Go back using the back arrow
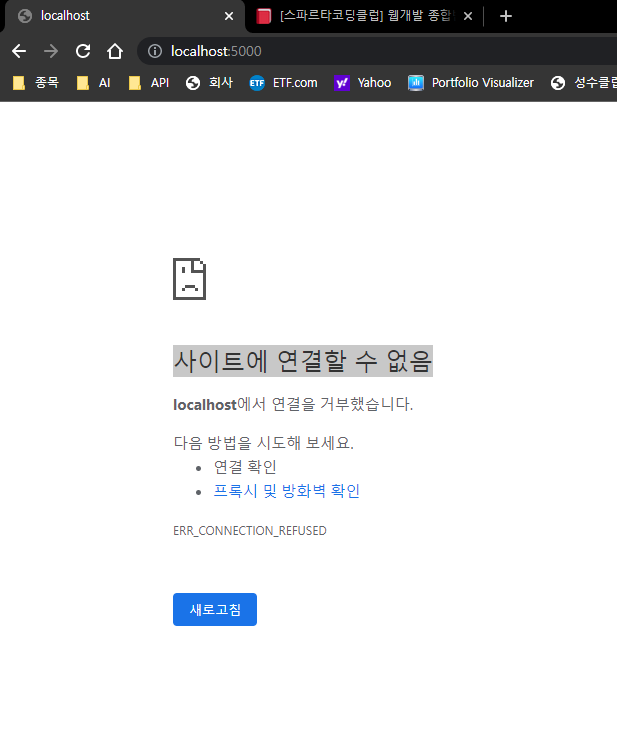617x730 pixels. pos(19,51)
